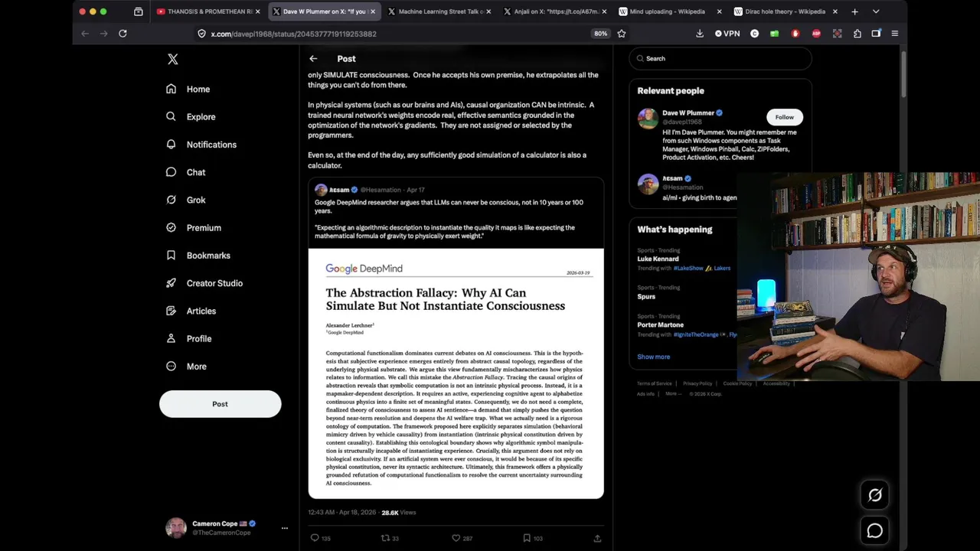This screenshot has width=980, height=551.
Task: Click the X logo in the sidebar
Action: pos(173,60)
